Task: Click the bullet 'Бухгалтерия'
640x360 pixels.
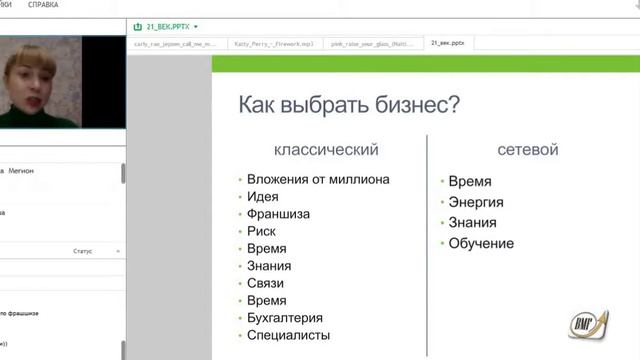Action: click(x=285, y=318)
